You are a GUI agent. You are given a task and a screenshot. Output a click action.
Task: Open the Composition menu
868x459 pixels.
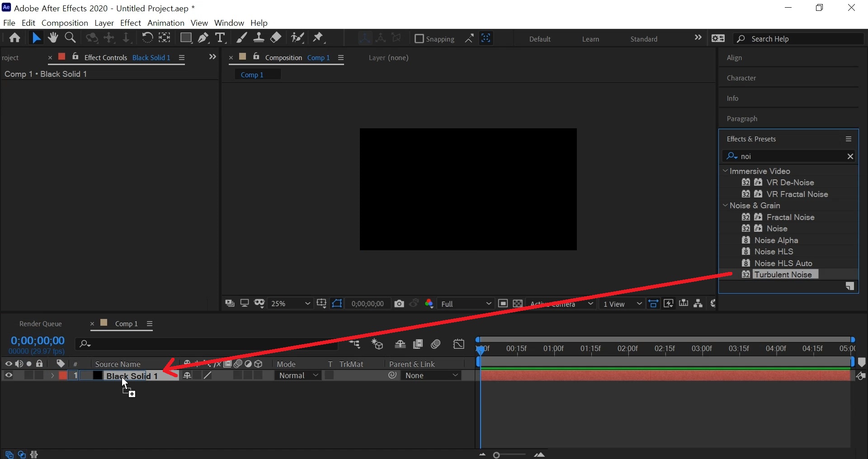pyautogui.click(x=65, y=23)
